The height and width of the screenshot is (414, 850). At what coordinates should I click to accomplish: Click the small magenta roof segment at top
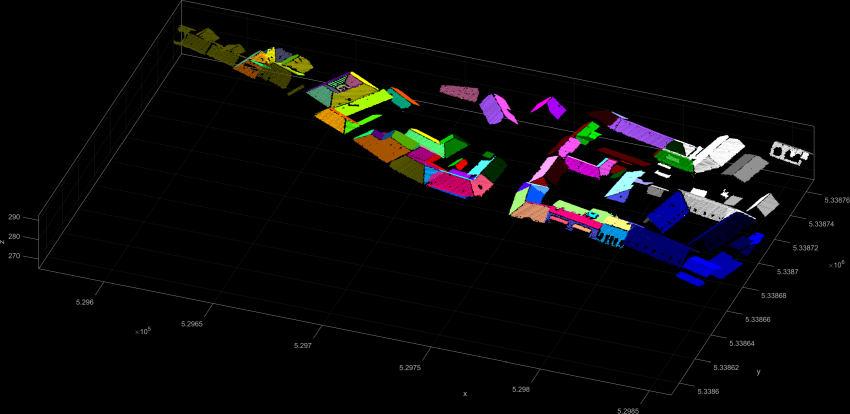[549, 105]
